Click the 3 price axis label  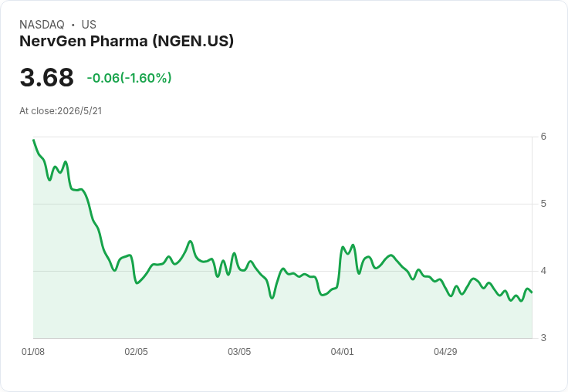543,338
